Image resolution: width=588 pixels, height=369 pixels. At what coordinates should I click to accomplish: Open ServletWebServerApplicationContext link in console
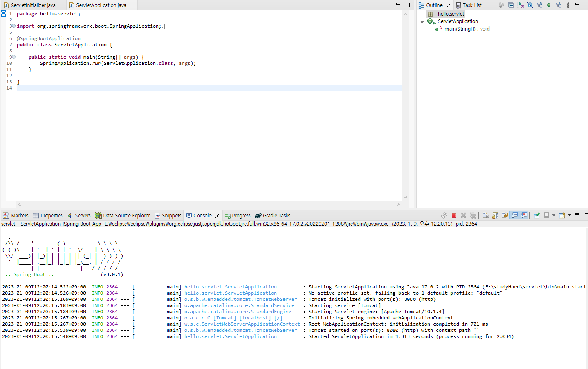[x=242, y=324]
